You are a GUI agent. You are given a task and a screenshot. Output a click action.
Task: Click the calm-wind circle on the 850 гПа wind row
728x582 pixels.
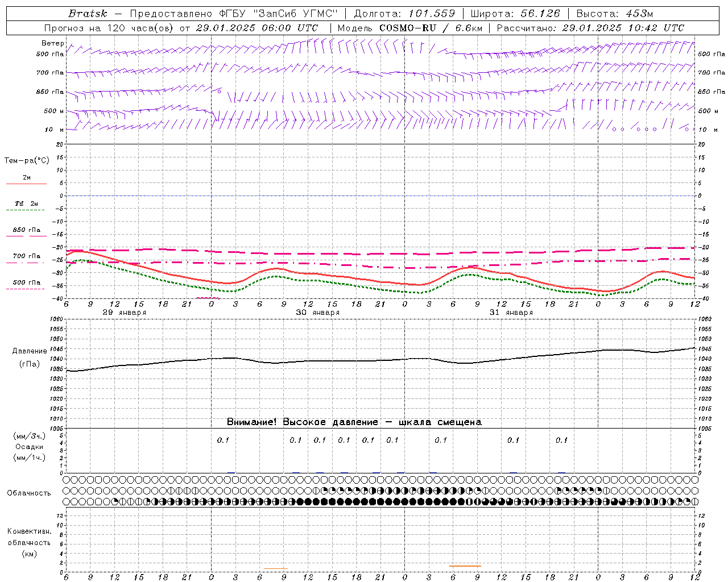click(219, 91)
